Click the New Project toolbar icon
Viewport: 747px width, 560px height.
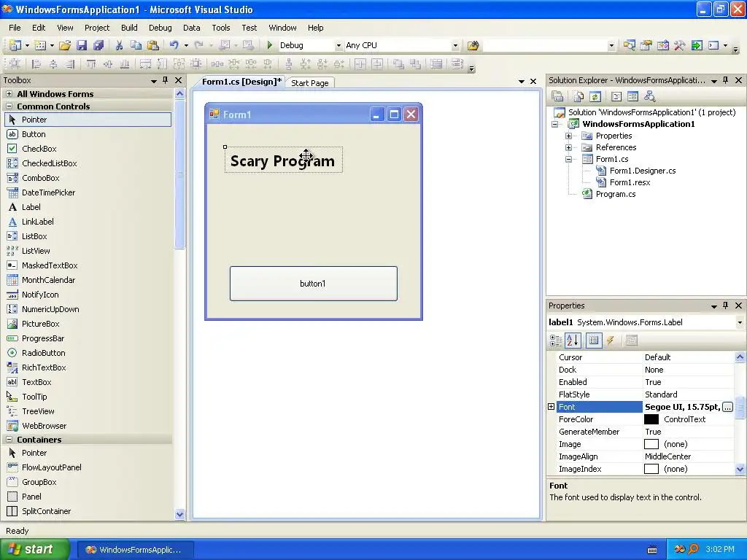point(15,45)
